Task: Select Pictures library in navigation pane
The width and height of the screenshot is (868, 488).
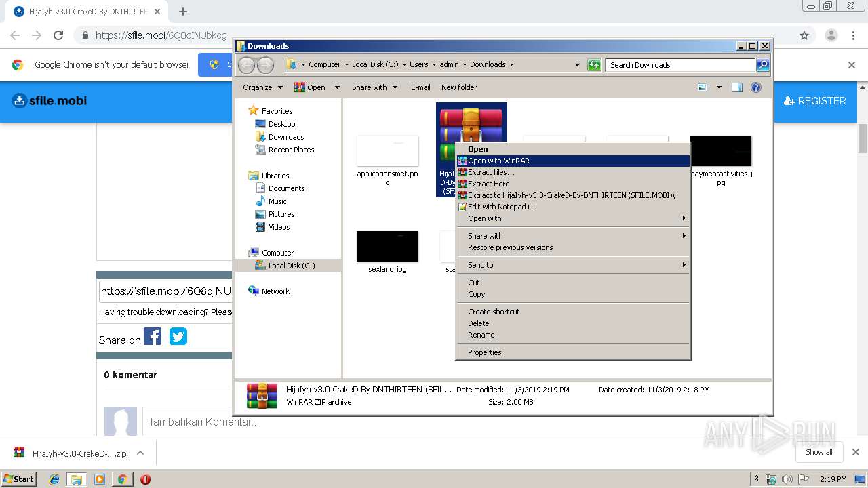Action: click(281, 214)
